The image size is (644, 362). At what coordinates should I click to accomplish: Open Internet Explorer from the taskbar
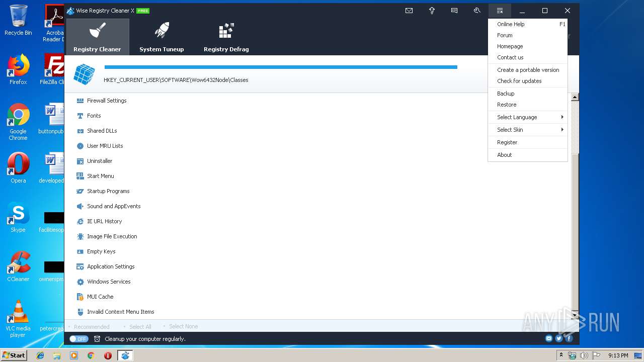coord(40,355)
